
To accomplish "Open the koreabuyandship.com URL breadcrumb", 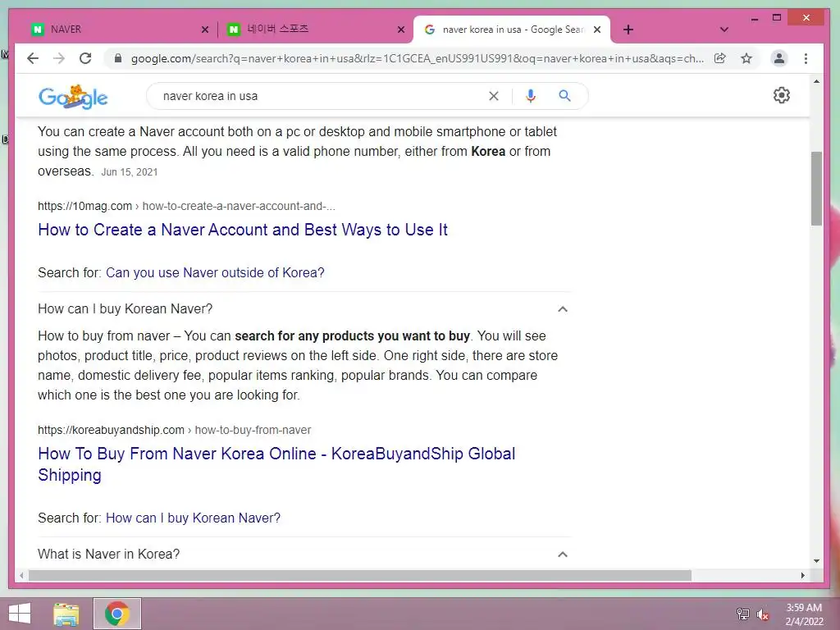I will pyautogui.click(x=174, y=430).
